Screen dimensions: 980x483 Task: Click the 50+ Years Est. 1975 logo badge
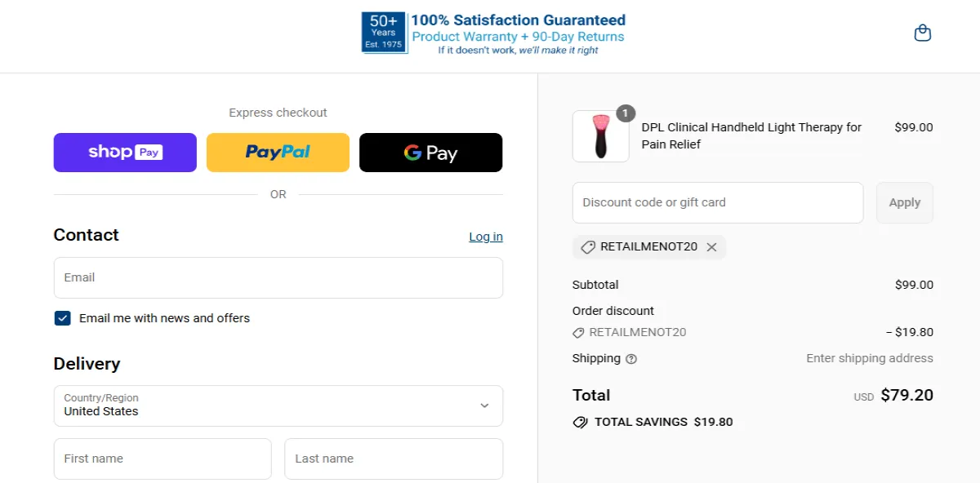point(383,32)
